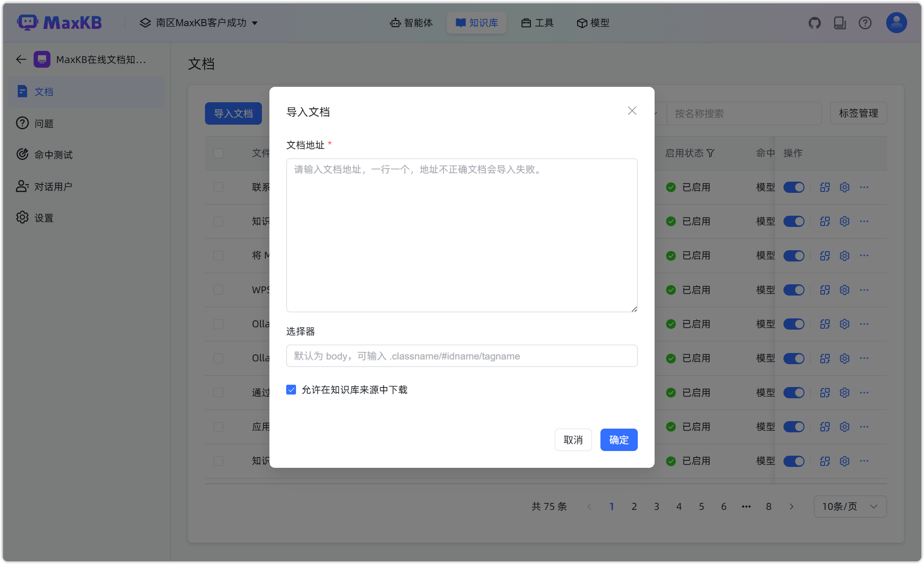
Task: Open 命中测试 in the sidebar
Action: pyautogui.click(x=53, y=155)
